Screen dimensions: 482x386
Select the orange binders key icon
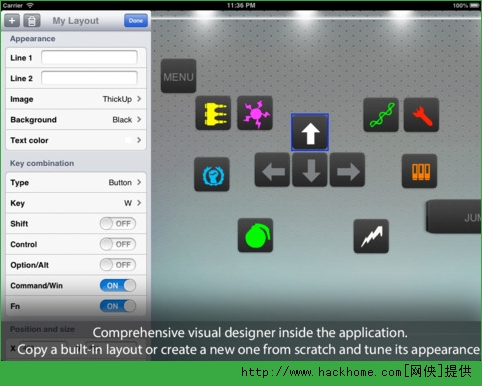click(420, 171)
